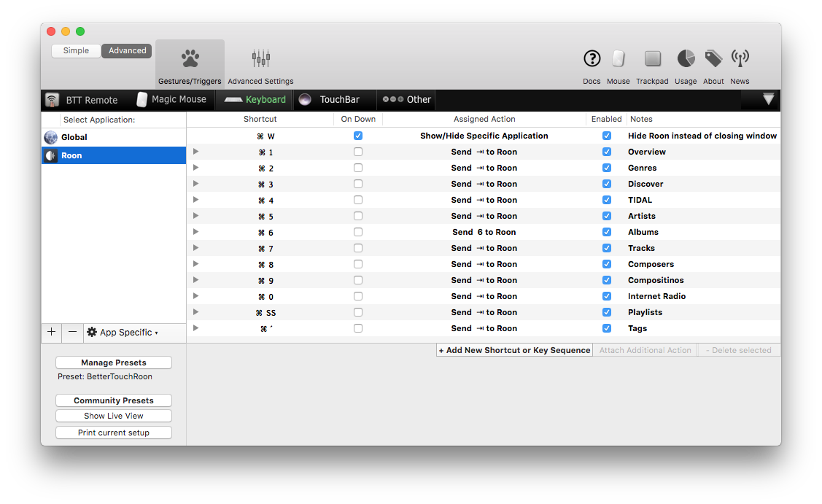
Task: Select the 'Send 6 to Roon' action
Action: pyautogui.click(x=484, y=232)
